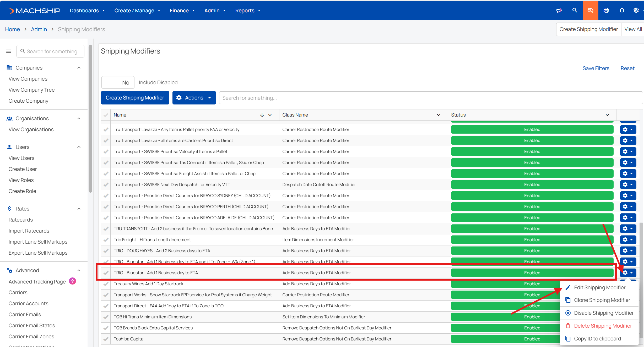
Task: Click the printer icon in header
Action: click(x=606, y=10)
